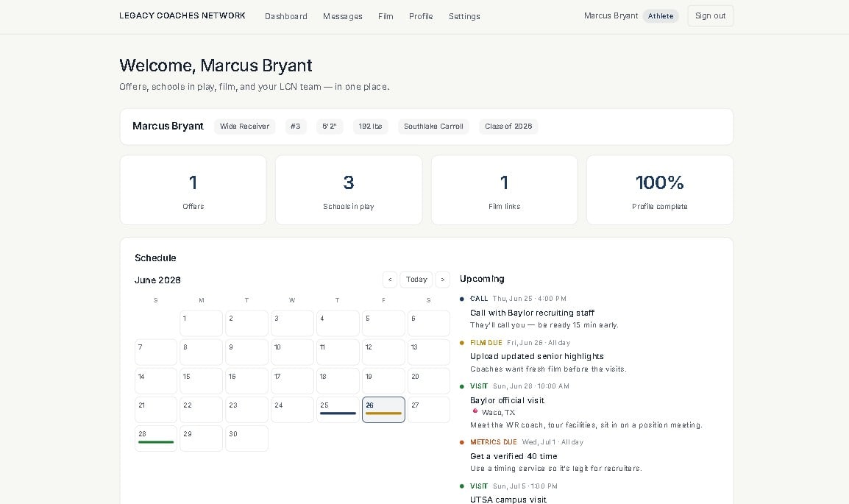Select June 20 on the calendar

point(429,381)
